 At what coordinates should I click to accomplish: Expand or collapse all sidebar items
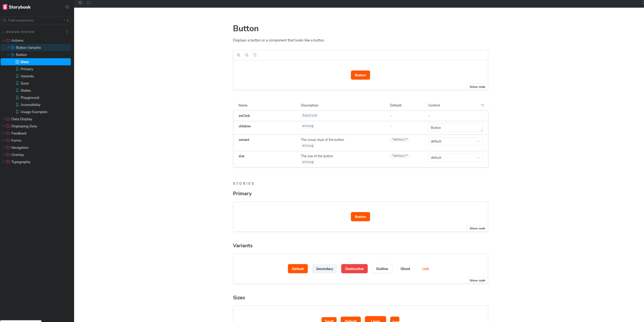(67, 32)
